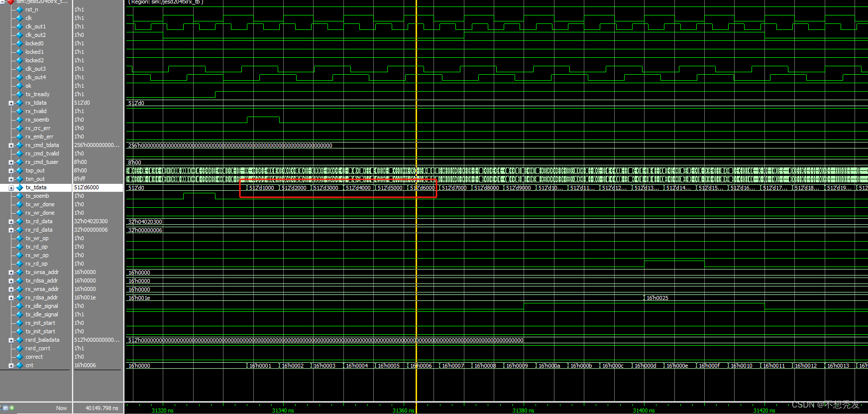Select the rxrd_corrt signal name
Image resolution: width=868 pixels, height=414 pixels.
tap(38, 348)
